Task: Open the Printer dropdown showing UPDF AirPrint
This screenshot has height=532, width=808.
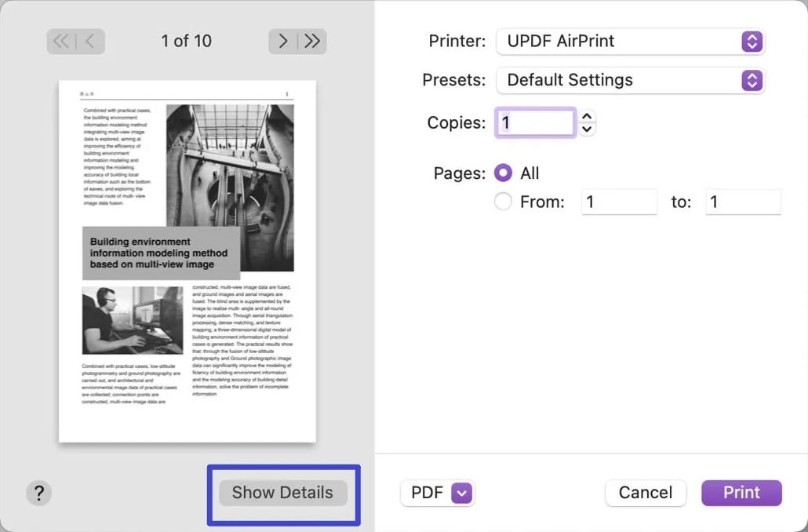Action: click(630, 42)
